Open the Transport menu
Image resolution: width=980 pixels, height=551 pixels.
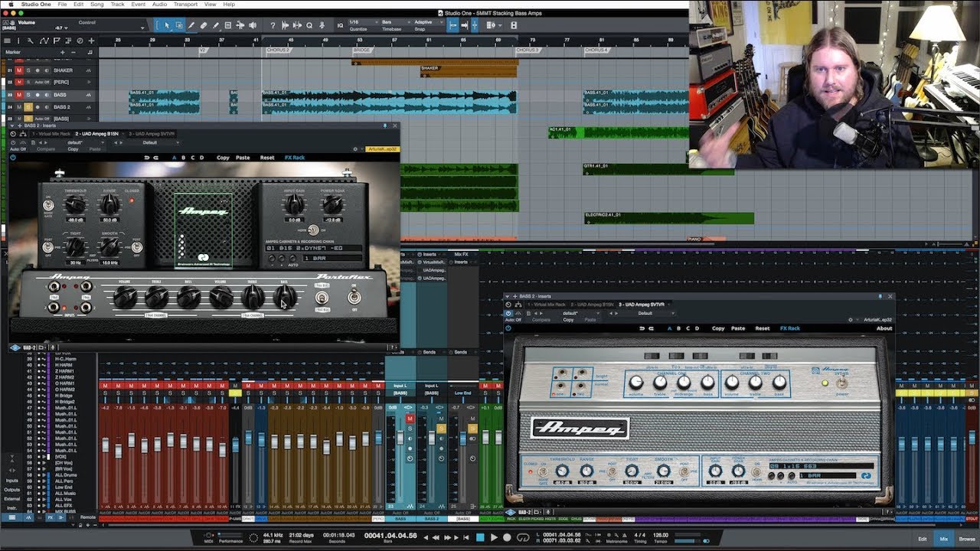185,4
